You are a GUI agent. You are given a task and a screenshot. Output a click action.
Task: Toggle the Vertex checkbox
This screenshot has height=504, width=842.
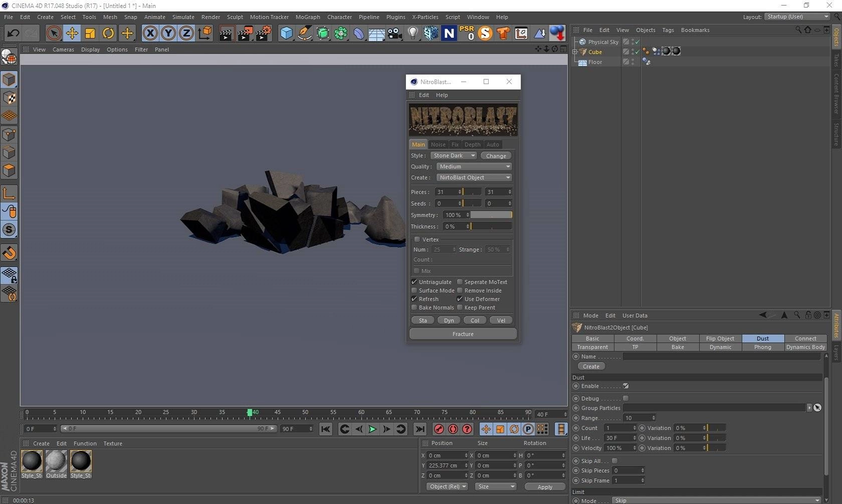[x=417, y=239]
